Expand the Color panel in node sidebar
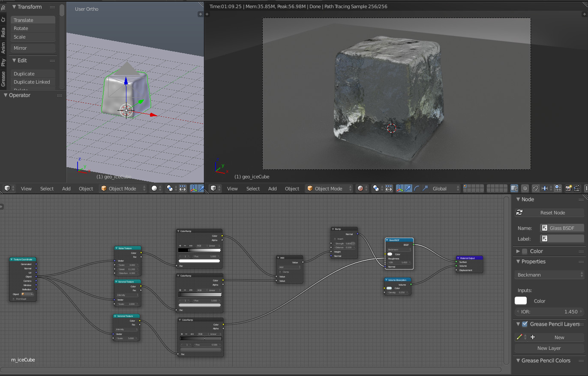 coord(518,251)
